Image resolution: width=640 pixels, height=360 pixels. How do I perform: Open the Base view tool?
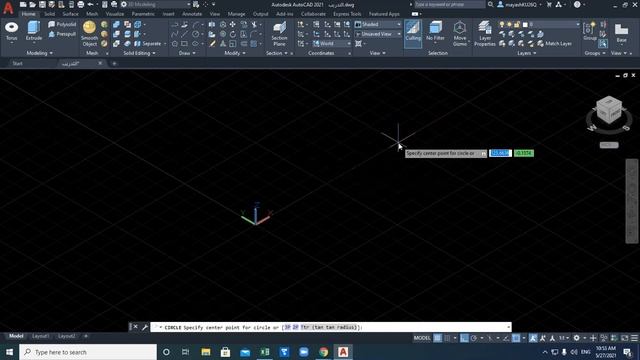[x=621, y=33]
